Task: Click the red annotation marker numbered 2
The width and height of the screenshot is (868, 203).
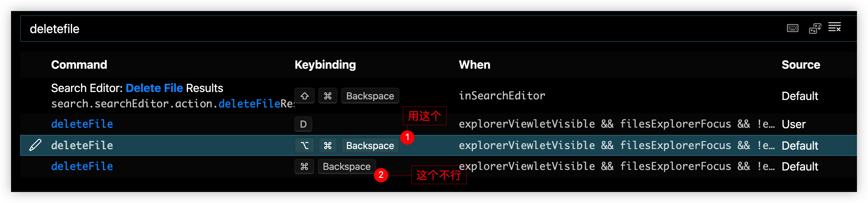Action: coord(381,175)
